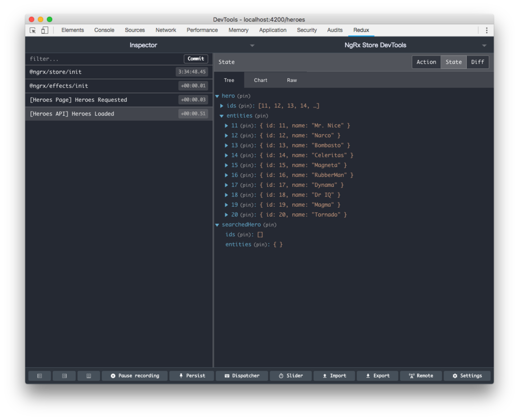The image size is (519, 420).
Task: Expand entity 11 Mr. Nice
Action: coord(227,126)
